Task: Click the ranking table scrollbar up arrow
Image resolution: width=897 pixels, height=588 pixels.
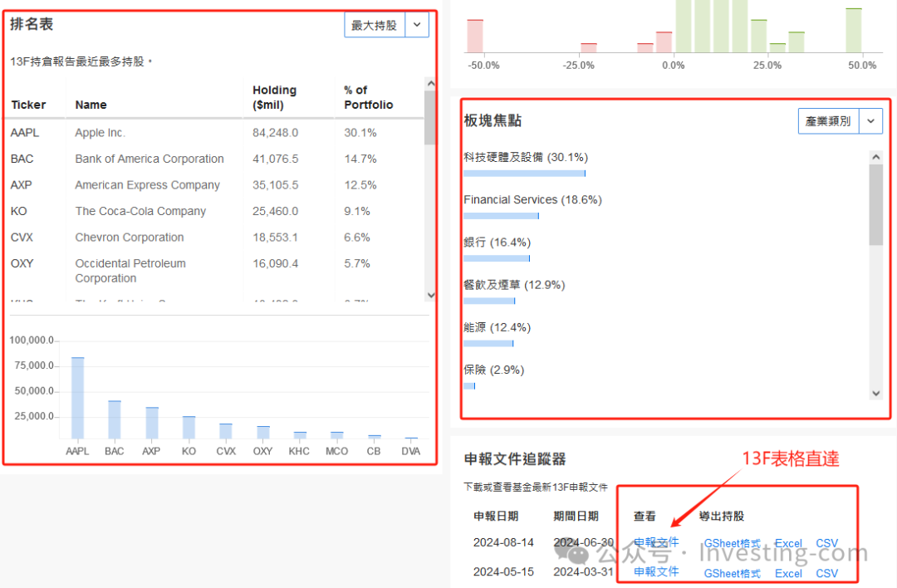Action: pyautogui.click(x=431, y=84)
